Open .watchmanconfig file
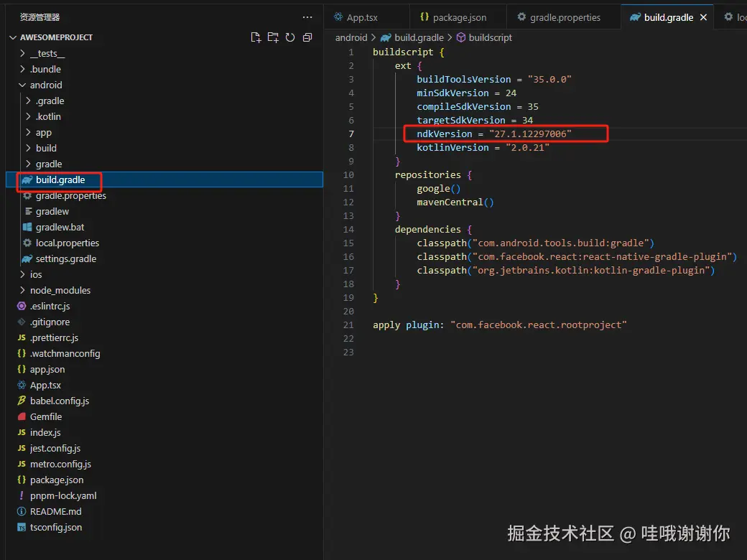This screenshot has height=560, width=747. [164, 354]
